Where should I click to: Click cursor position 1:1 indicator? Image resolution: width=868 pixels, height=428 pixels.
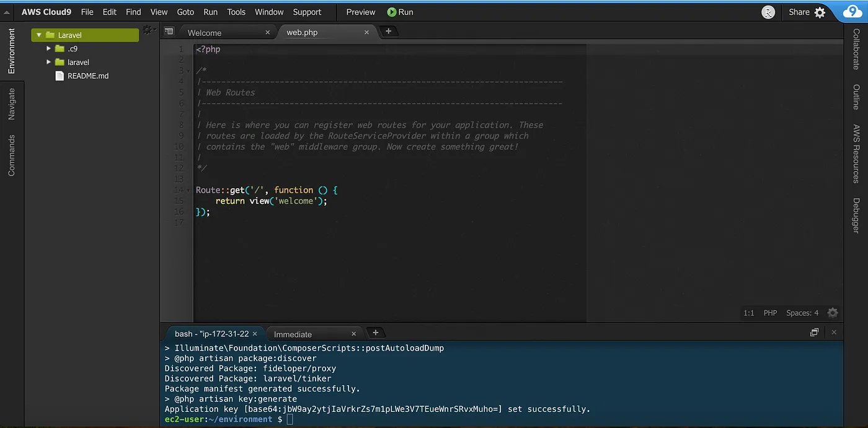click(749, 313)
